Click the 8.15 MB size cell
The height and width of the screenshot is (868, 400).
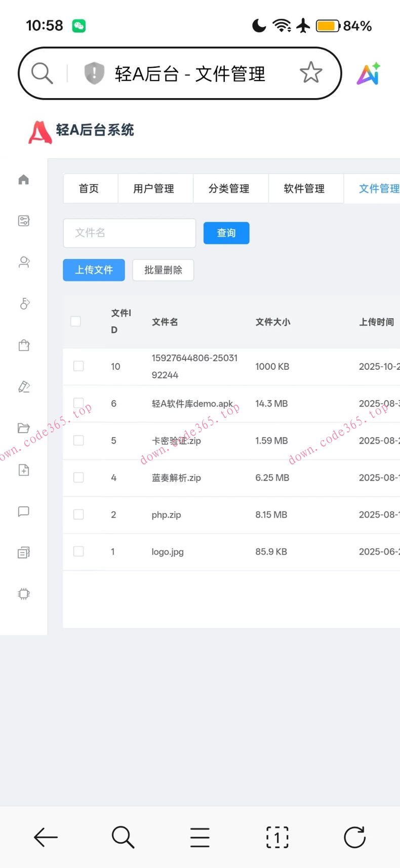(x=271, y=514)
